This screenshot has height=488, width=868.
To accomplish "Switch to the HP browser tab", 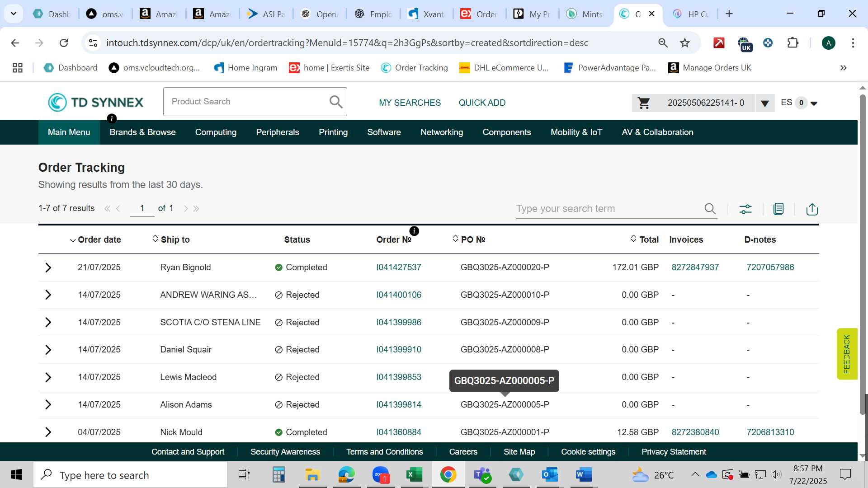I will tap(692, 14).
